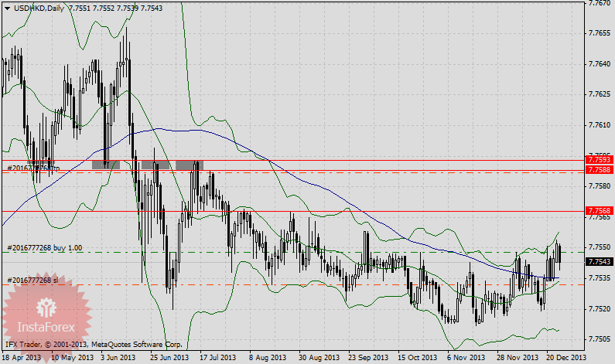Select the #2016777268 sl stop-loss label
Image resolution: width=615 pixels, height=364 pixels.
point(33,281)
